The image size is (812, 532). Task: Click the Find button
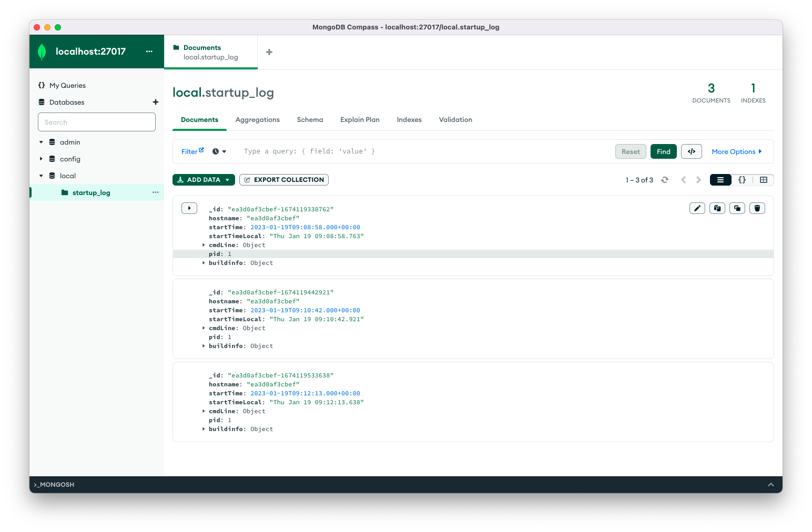[x=664, y=151]
